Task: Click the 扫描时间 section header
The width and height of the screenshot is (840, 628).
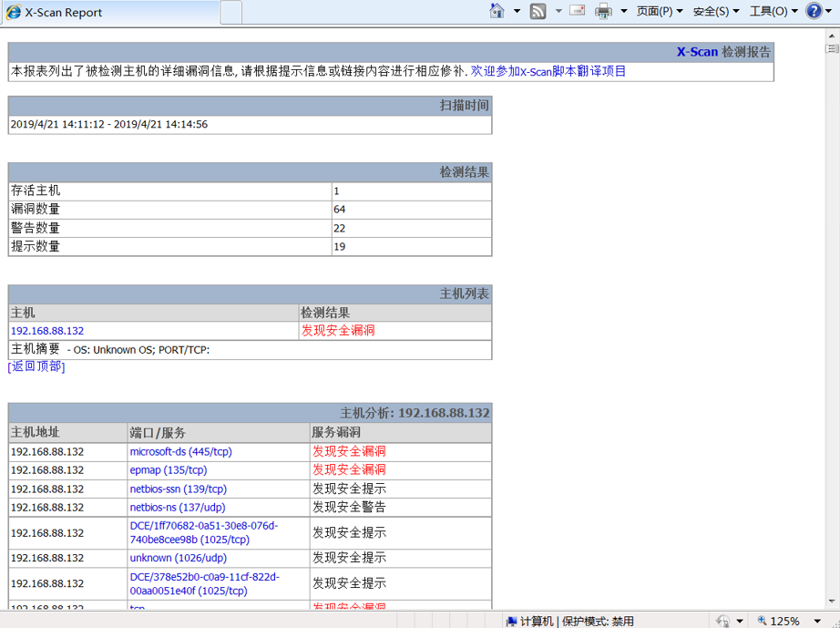Action: 465,106
